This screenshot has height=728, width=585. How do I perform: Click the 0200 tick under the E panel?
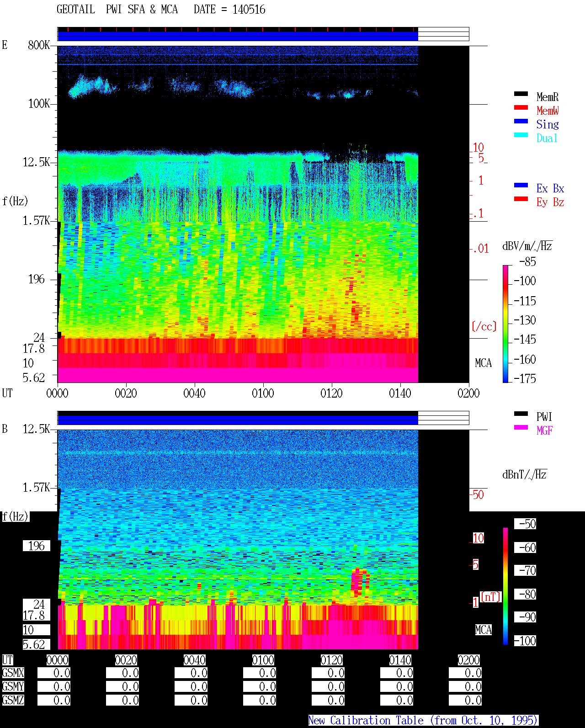(x=468, y=393)
